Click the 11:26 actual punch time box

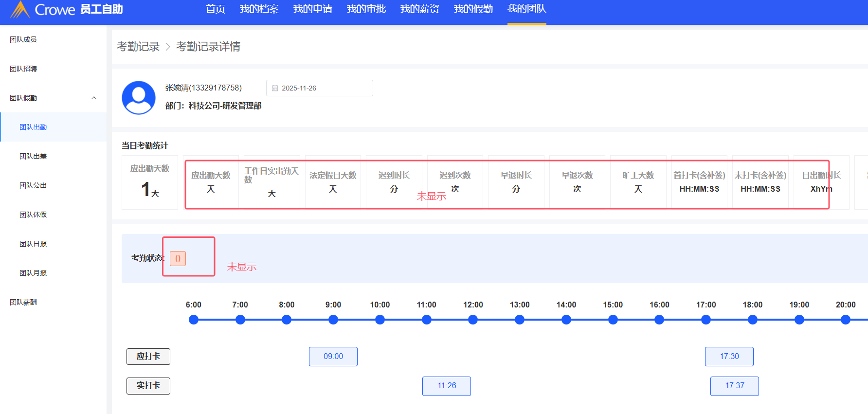(447, 386)
